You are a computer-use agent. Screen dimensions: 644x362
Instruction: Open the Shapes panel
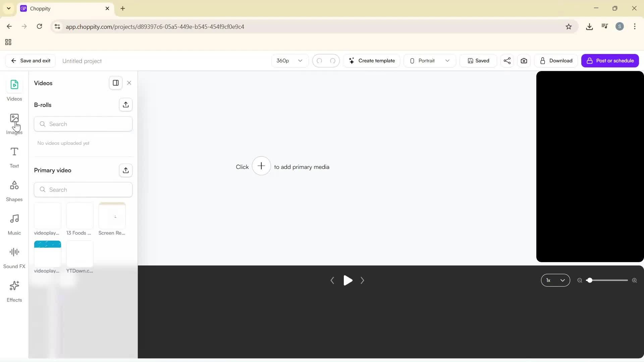click(x=14, y=190)
